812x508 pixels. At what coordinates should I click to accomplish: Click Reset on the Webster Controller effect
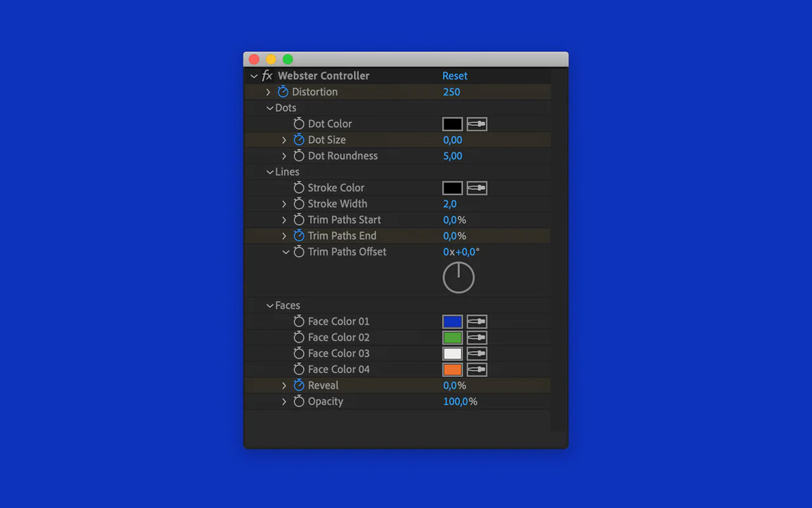pyautogui.click(x=455, y=76)
